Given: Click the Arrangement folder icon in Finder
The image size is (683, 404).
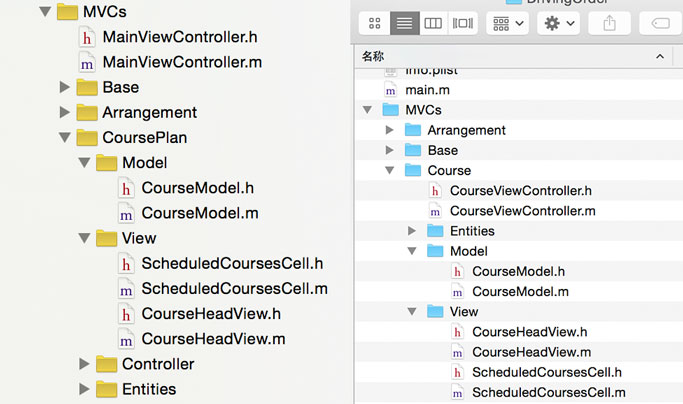Looking at the screenshot, I should pos(413,130).
